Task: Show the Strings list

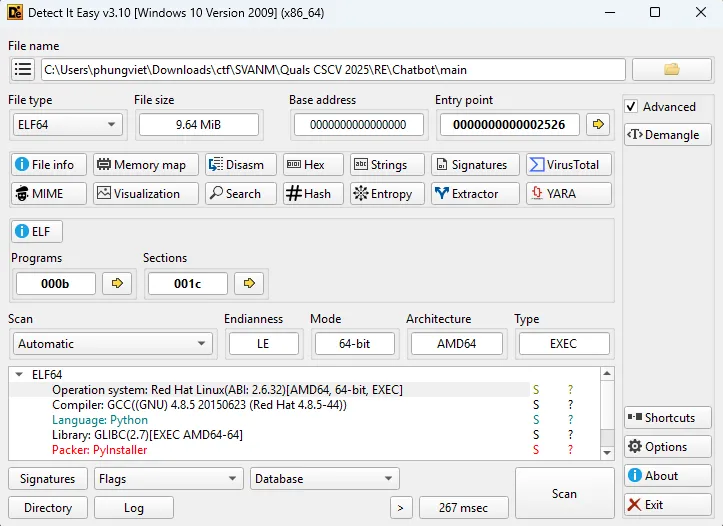Action: [384, 165]
